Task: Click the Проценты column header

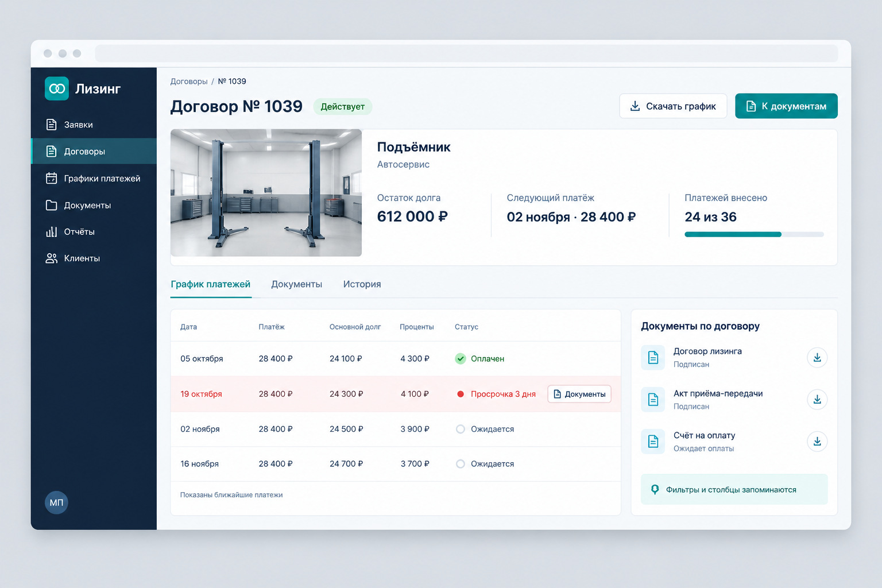Action: (x=417, y=327)
